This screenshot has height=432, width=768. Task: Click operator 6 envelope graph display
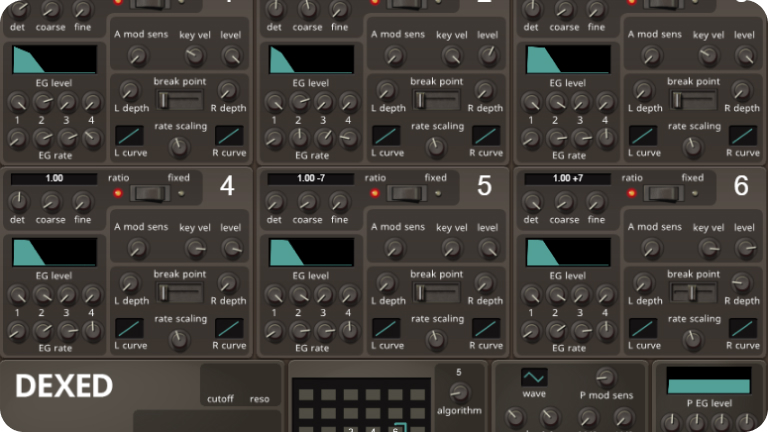point(568,252)
